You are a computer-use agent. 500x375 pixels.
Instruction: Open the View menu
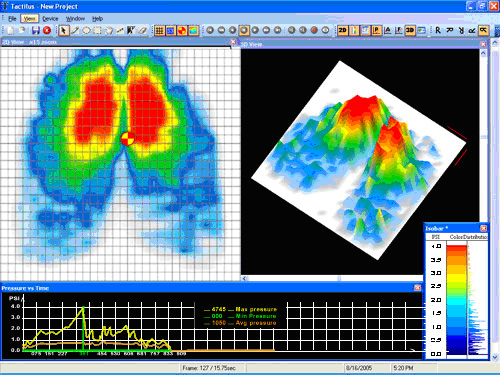30,19
